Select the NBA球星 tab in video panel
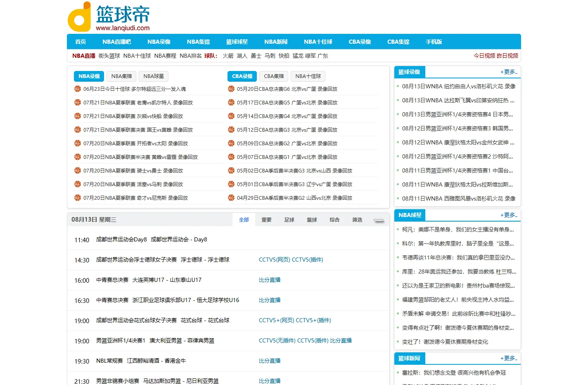The height and width of the screenshot is (385, 588). pyautogui.click(x=154, y=76)
